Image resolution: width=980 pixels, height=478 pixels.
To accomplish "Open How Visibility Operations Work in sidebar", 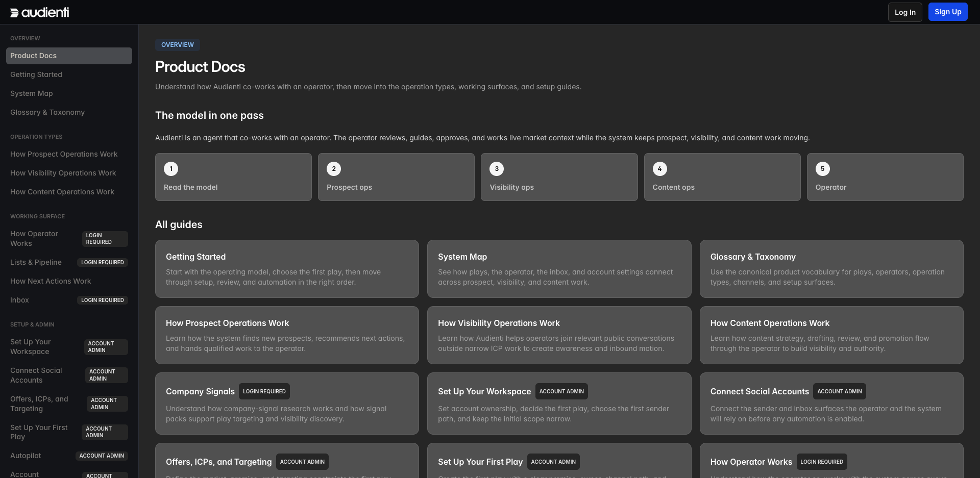I will click(69, 173).
